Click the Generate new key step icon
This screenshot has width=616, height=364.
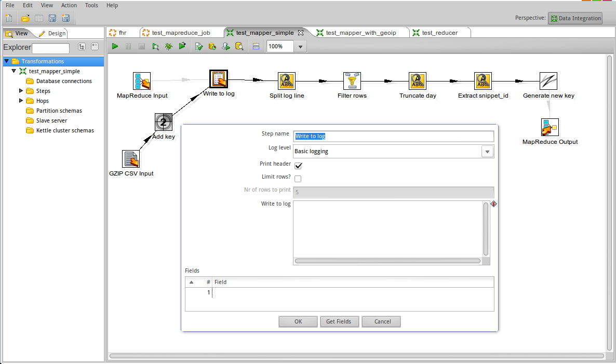point(548,81)
